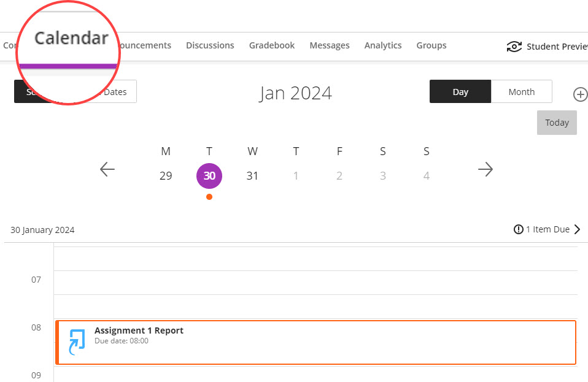
Task: Switch the view toggle to Month
Action: pyautogui.click(x=521, y=91)
